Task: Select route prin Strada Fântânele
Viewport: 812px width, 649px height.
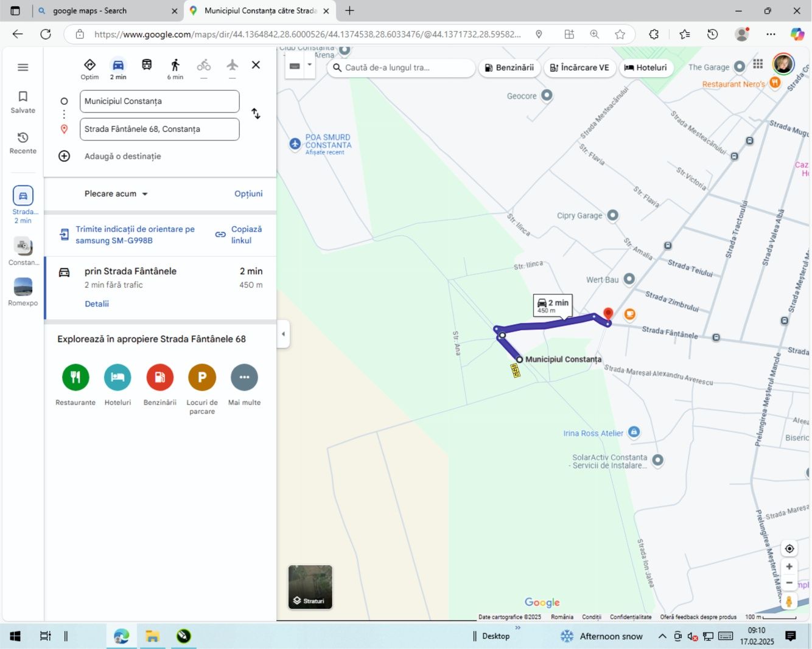Action: point(161,287)
